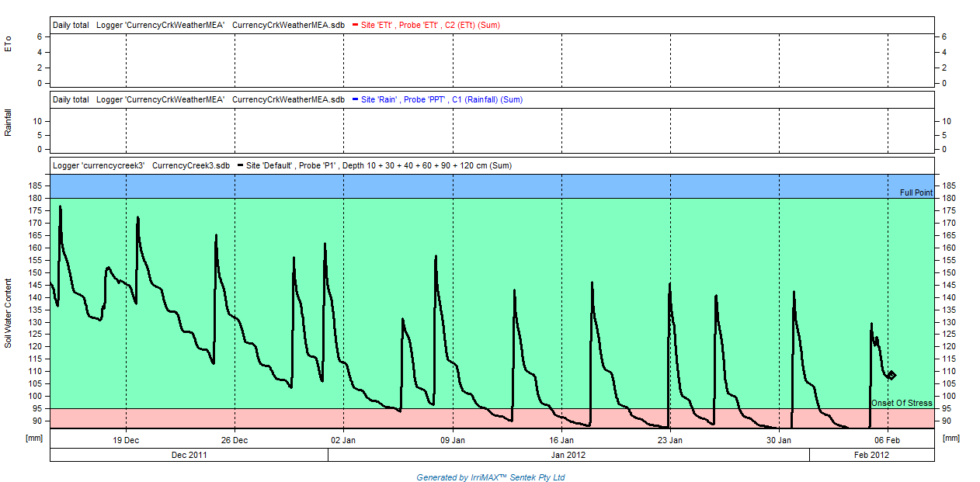Click the '02 Jan' date axis label
The image size is (980, 482).
(x=343, y=440)
